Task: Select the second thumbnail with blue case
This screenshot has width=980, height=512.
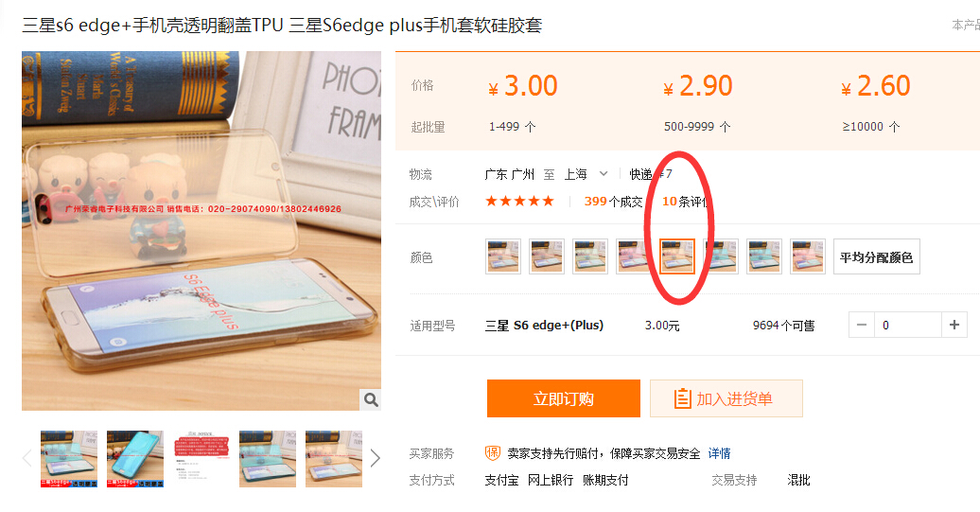Action: [x=135, y=459]
